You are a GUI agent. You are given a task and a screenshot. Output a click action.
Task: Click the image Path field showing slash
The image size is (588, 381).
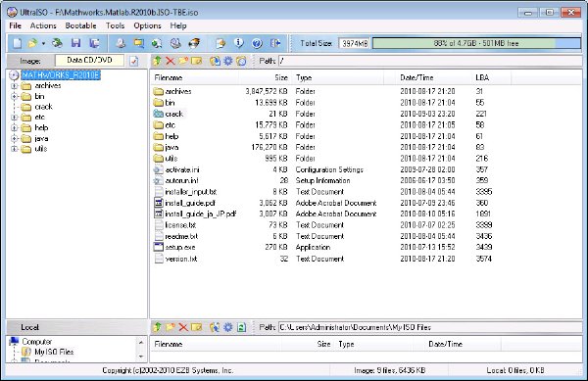pos(430,61)
